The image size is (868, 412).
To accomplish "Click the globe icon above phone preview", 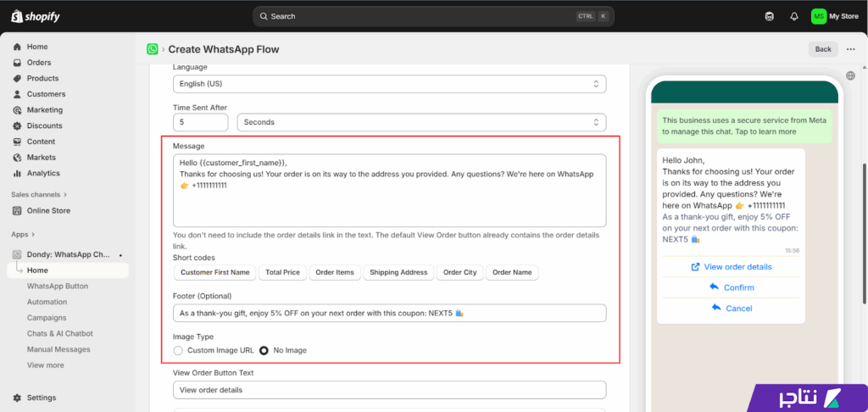I will (850, 75).
